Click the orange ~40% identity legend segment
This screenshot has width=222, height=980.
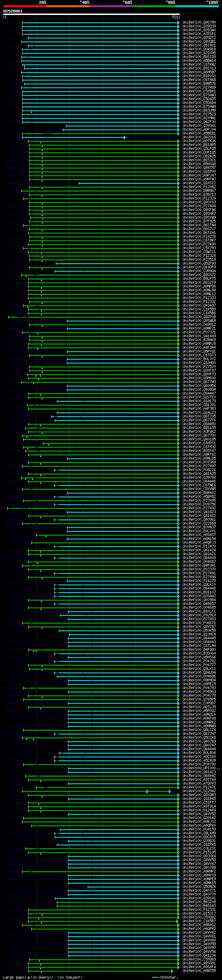click(x=68, y=6)
